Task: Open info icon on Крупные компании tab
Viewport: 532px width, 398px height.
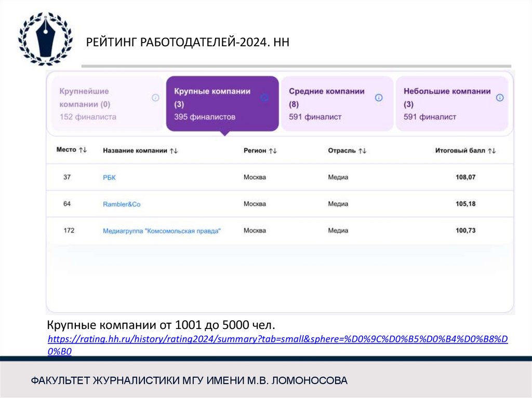Action: [264, 98]
